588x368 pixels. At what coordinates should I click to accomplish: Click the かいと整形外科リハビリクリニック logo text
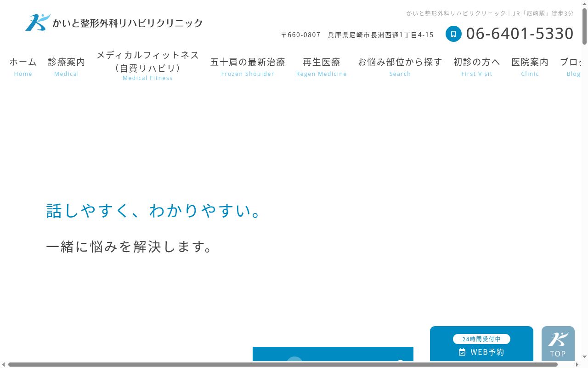pos(128,23)
